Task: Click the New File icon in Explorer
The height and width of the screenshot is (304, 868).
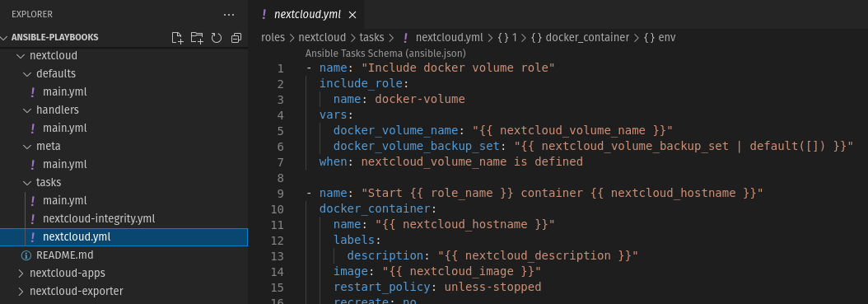Action: (x=176, y=38)
